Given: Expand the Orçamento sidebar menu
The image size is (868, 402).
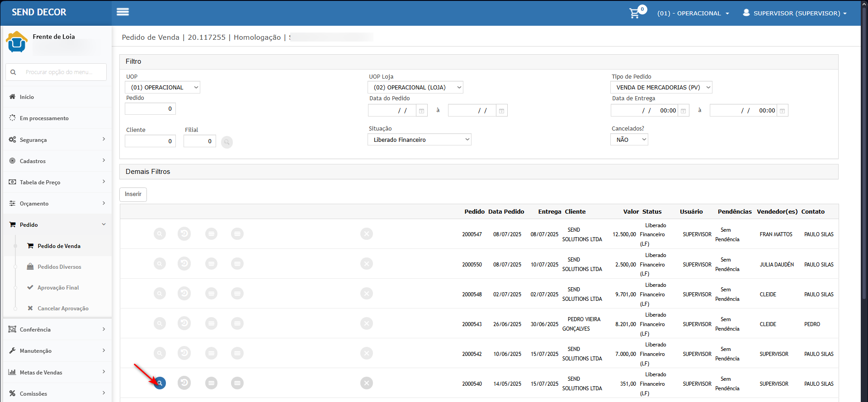Looking at the screenshot, I should (x=57, y=204).
